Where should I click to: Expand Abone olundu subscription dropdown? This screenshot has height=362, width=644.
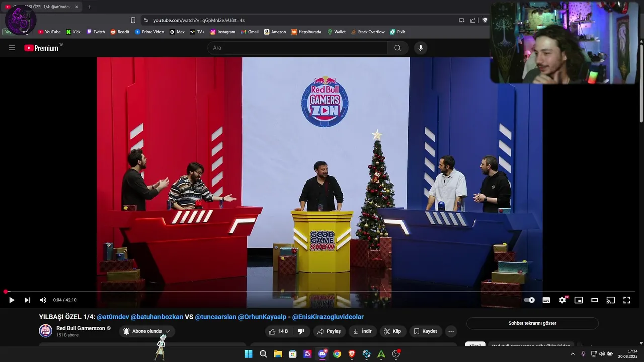coord(147,331)
